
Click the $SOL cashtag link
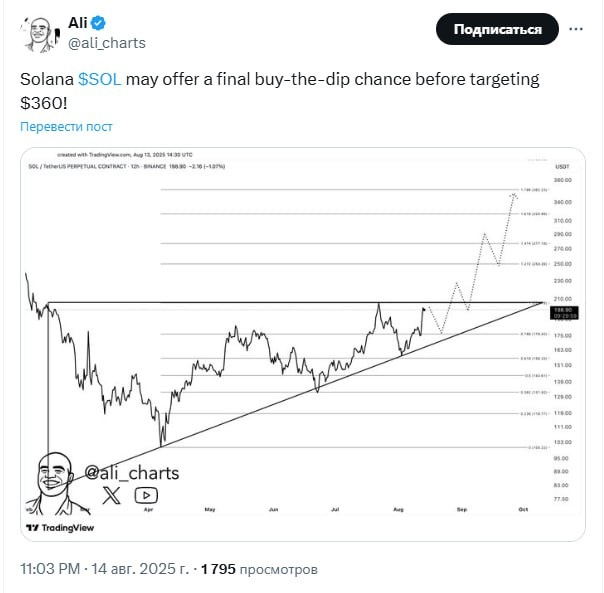pos(99,78)
